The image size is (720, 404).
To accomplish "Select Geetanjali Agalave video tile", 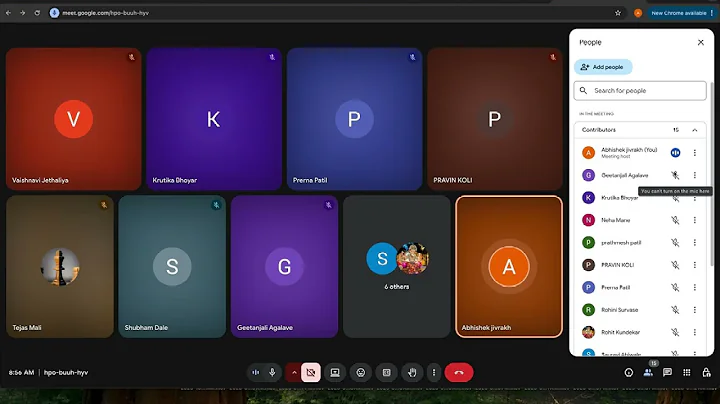I will 285,267.
